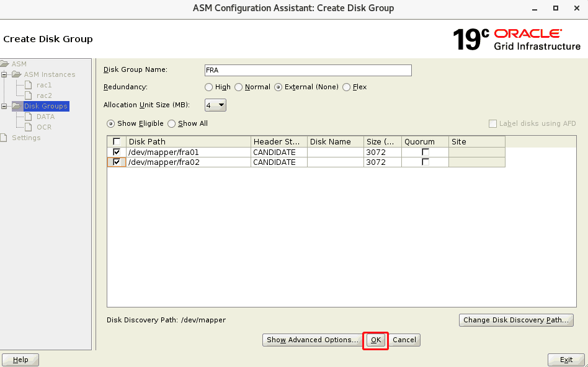Enable Quorum for fra01 disk
The image size is (588, 367).
click(425, 153)
